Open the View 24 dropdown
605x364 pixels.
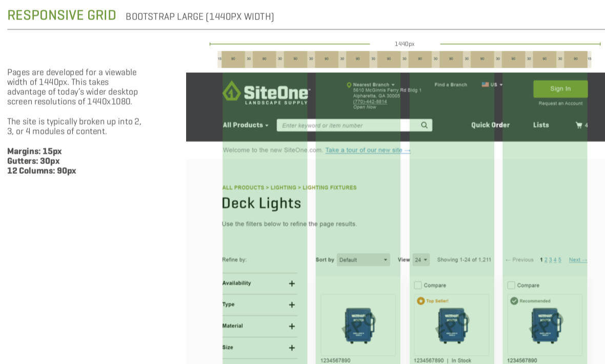pyautogui.click(x=421, y=260)
